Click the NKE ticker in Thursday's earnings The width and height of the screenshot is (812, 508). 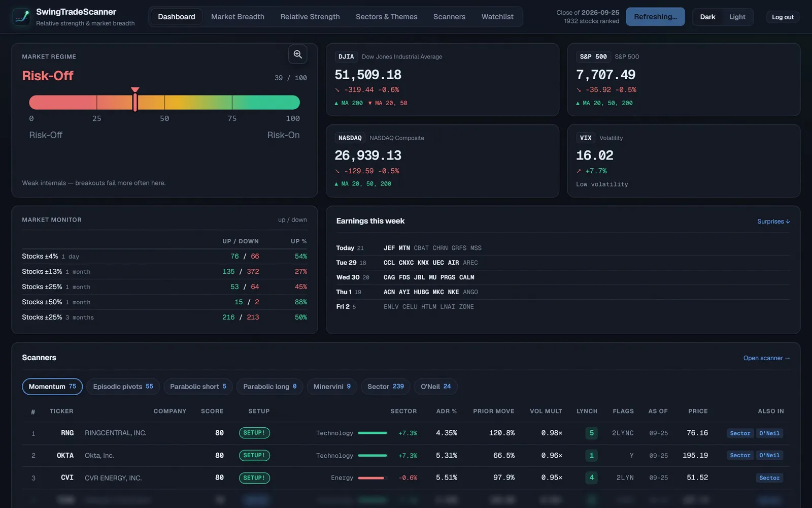[453, 293]
